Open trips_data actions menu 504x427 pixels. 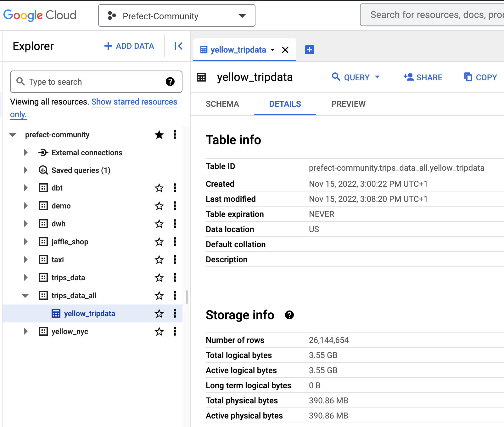[x=175, y=278]
